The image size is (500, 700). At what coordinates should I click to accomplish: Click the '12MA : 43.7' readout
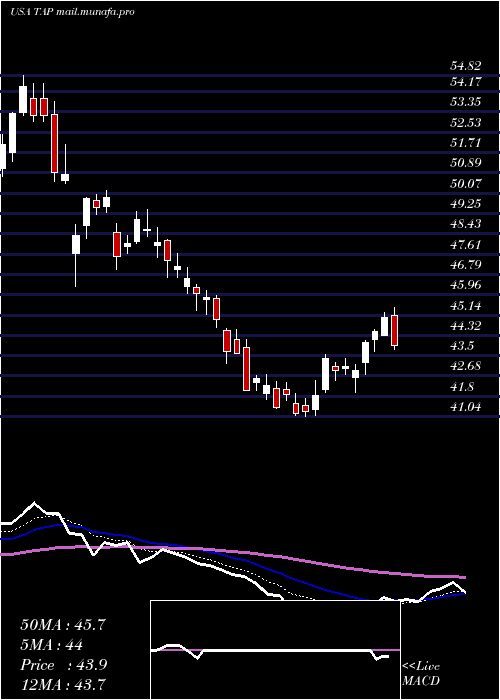click(63, 685)
